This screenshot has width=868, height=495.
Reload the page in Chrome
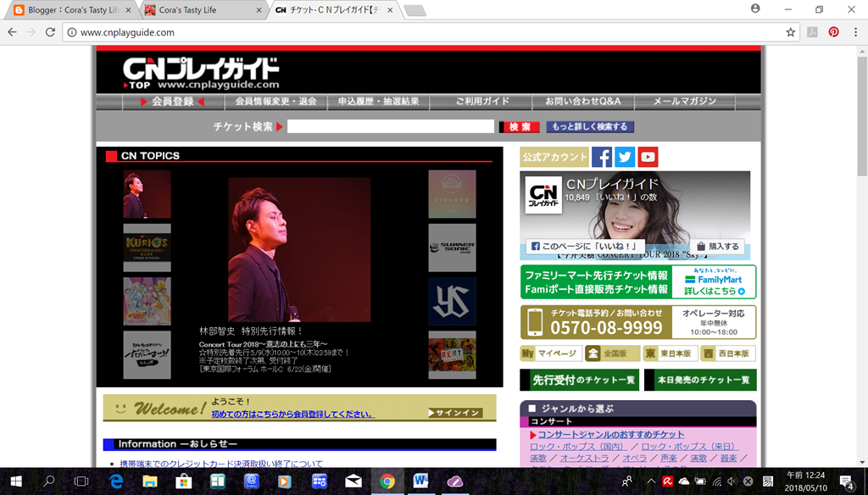pos(50,32)
